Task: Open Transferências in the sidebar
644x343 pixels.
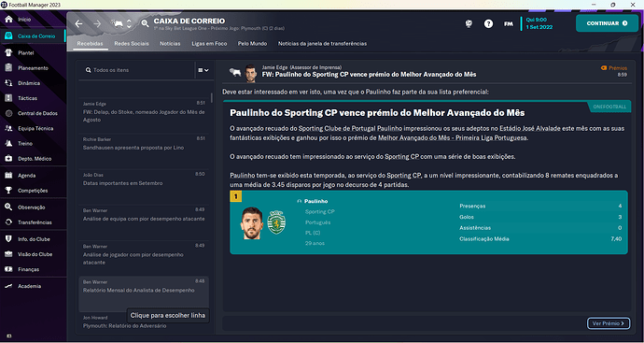Action: [x=33, y=222]
